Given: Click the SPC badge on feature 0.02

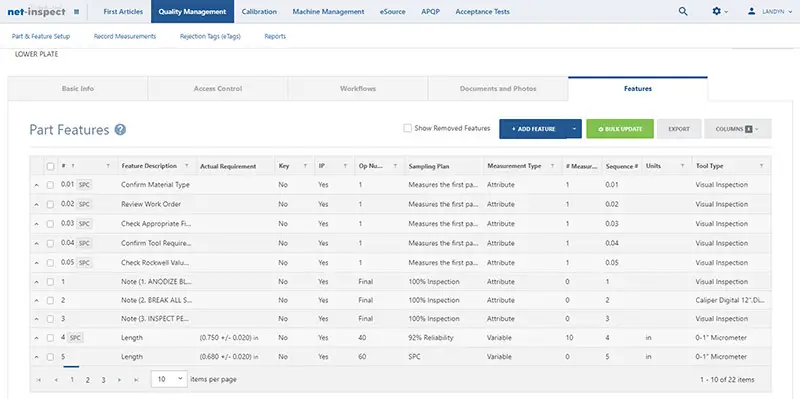Looking at the screenshot, I should tap(84, 204).
